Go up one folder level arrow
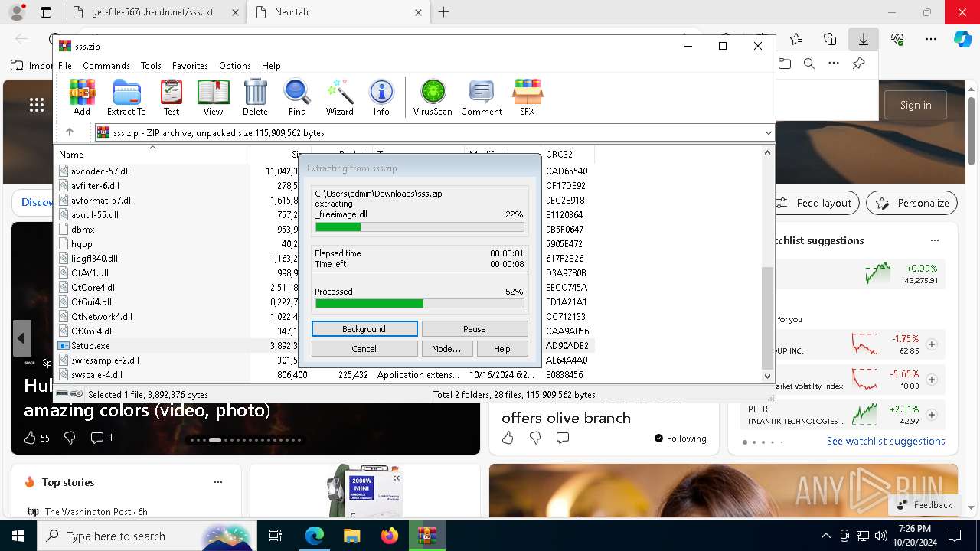Image resolution: width=980 pixels, height=551 pixels. tap(70, 132)
